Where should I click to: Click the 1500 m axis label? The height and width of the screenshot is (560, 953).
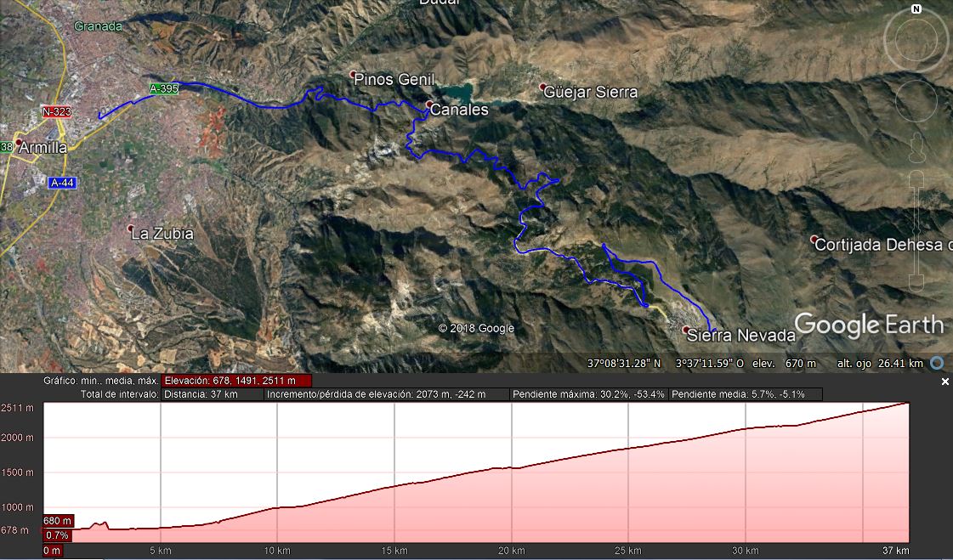(17, 472)
